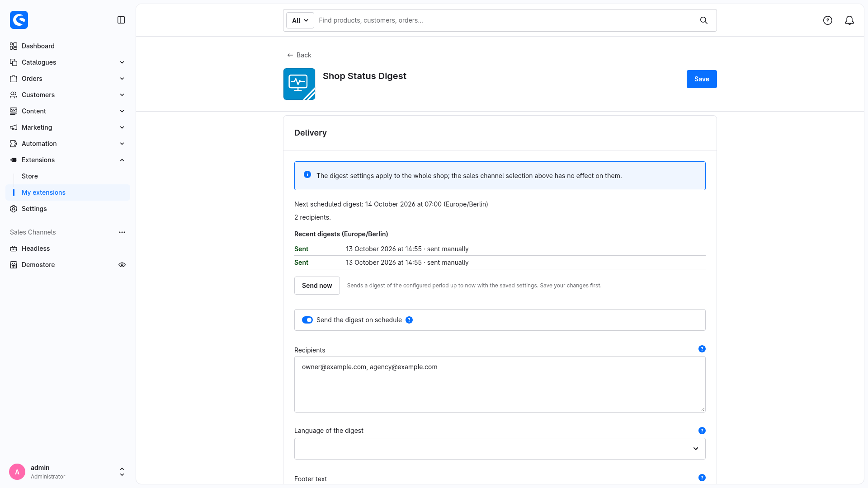Click the Headless sales channel basket icon
868x488 pixels.
coord(14,249)
